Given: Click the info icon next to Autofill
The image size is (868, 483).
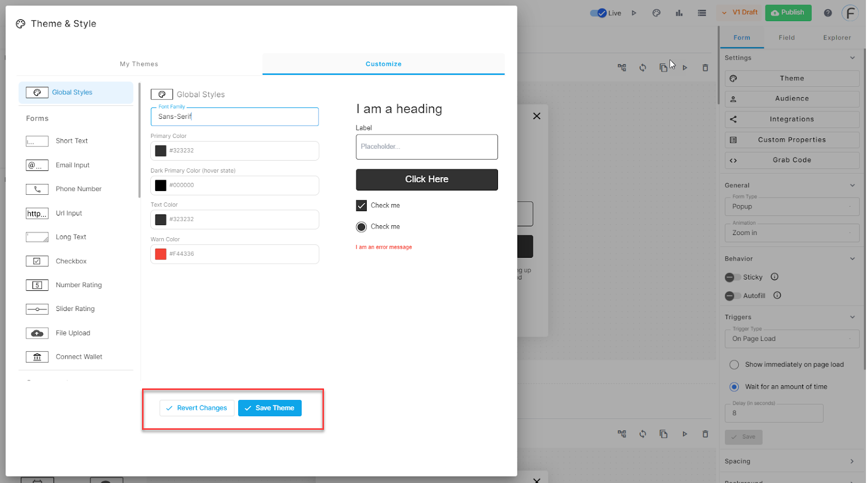Looking at the screenshot, I should 777,295.
